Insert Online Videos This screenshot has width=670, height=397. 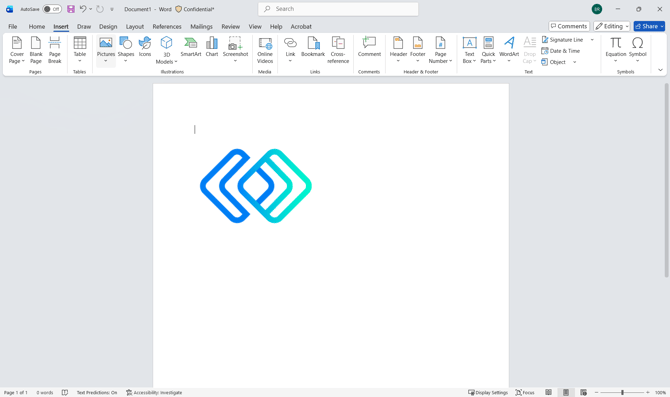tap(265, 50)
